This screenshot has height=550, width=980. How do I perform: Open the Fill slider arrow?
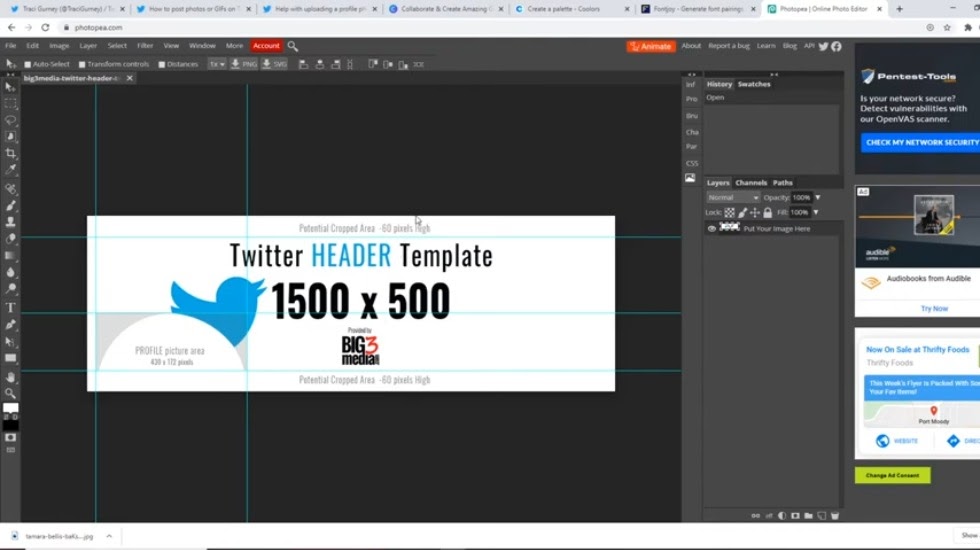pyautogui.click(x=816, y=212)
